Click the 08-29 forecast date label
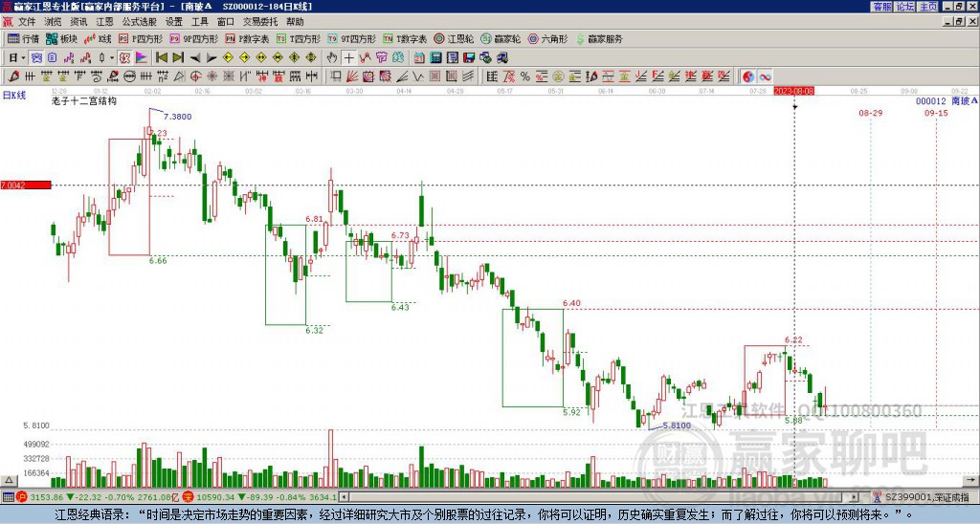The height and width of the screenshot is (524, 980). pos(870,113)
